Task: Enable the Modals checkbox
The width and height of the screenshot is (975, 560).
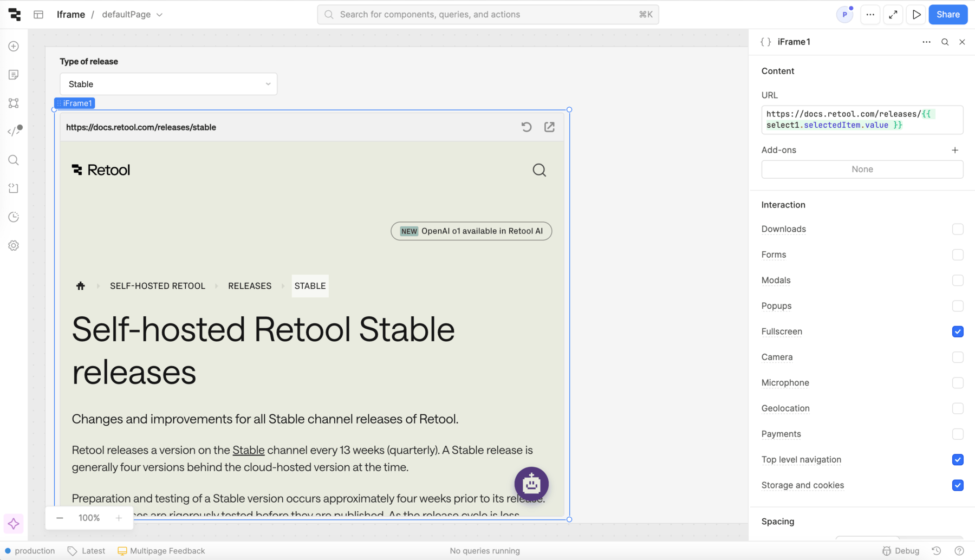Action: [958, 280]
